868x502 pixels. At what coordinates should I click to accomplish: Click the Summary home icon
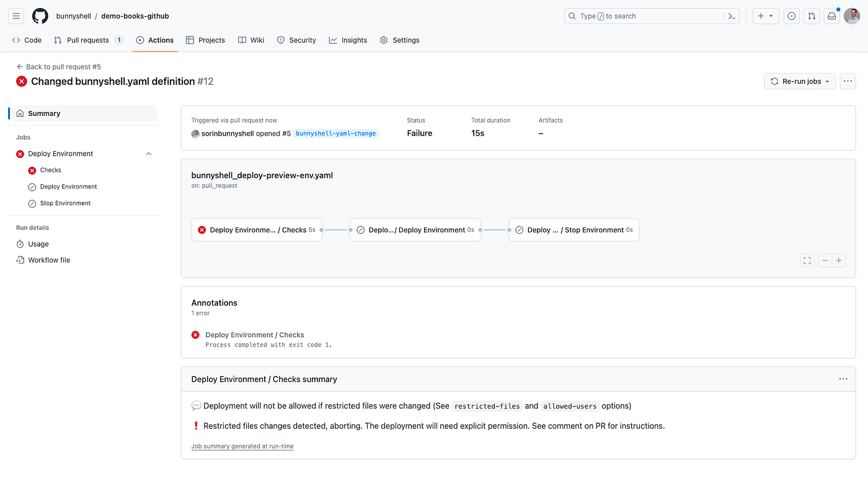coord(20,113)
